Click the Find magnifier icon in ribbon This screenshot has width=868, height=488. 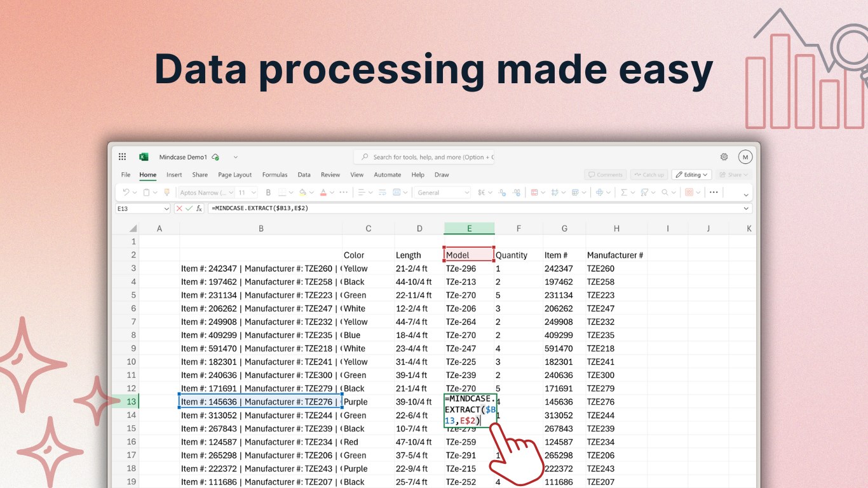[665, 193]
